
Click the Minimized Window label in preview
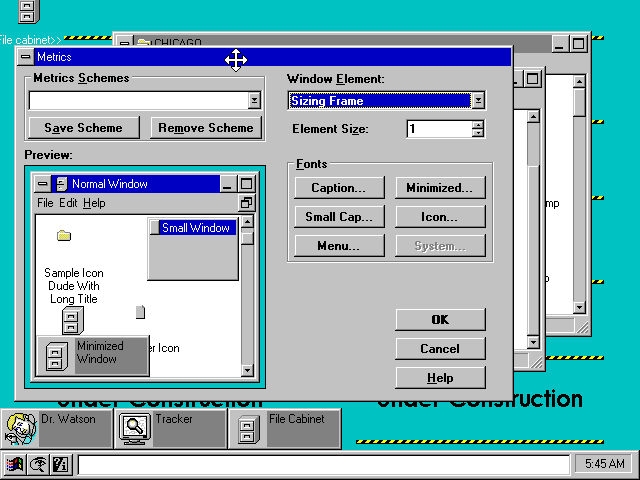(100, 352)
